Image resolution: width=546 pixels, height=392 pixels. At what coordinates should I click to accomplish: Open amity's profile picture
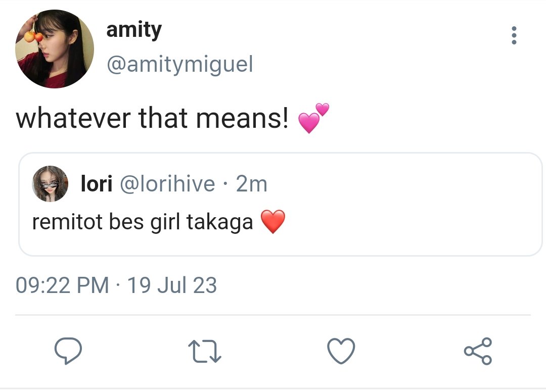coord(55,48)
